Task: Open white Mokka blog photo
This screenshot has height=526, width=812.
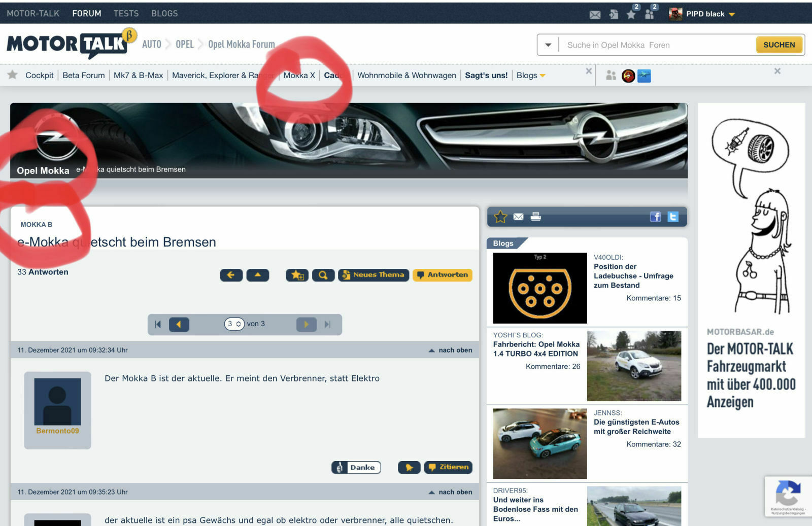Action: (x=634, y=366)
